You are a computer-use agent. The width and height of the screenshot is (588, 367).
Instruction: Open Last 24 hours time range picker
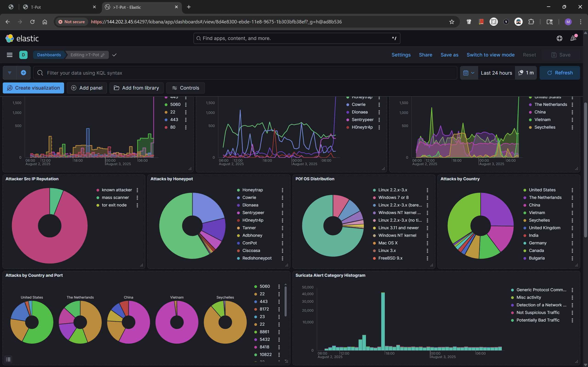tap(496, 73)
